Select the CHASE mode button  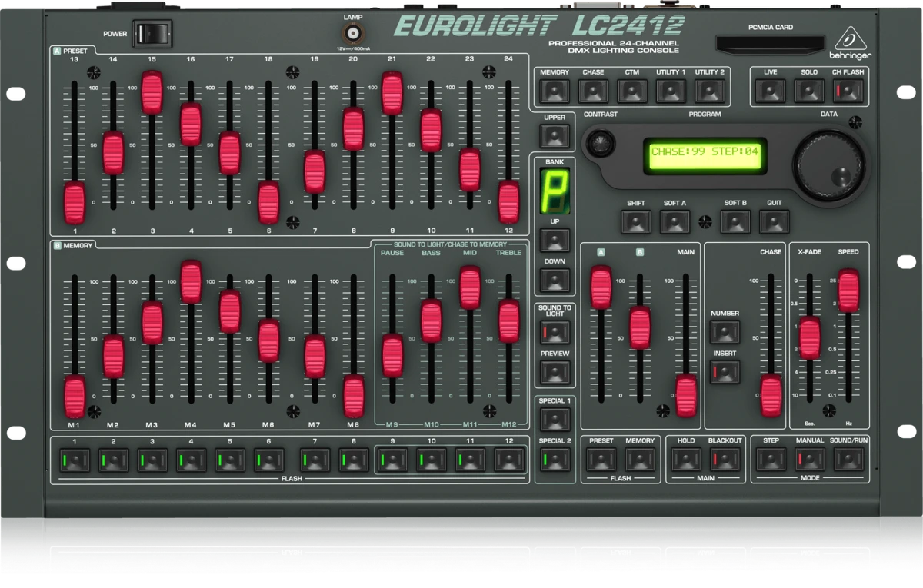click(593, 91)
